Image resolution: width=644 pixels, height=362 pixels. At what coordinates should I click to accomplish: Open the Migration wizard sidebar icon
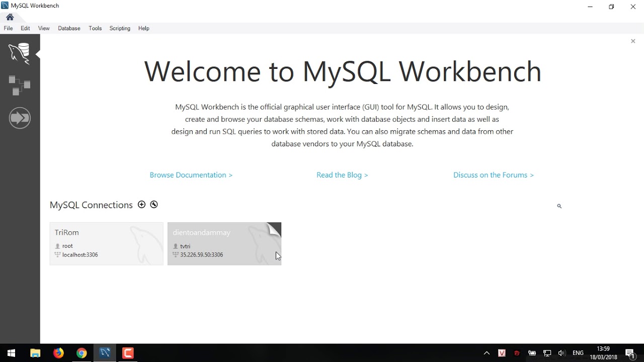[x=20, y=118]
